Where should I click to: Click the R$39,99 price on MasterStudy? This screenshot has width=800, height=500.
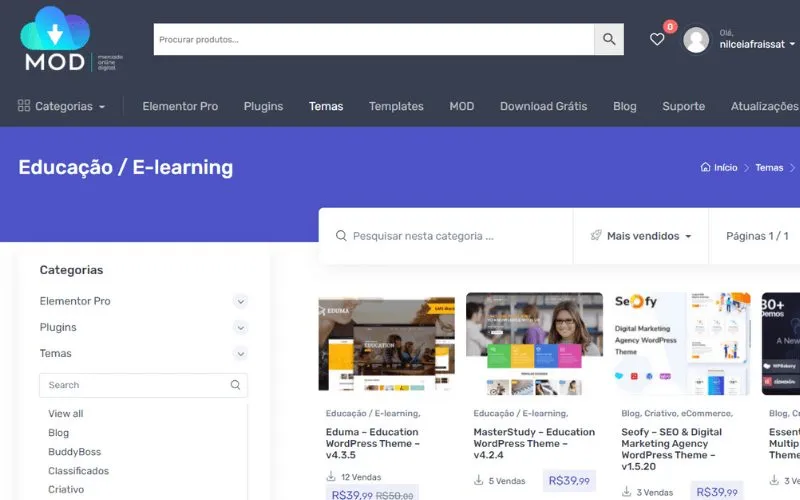point(569,480)
